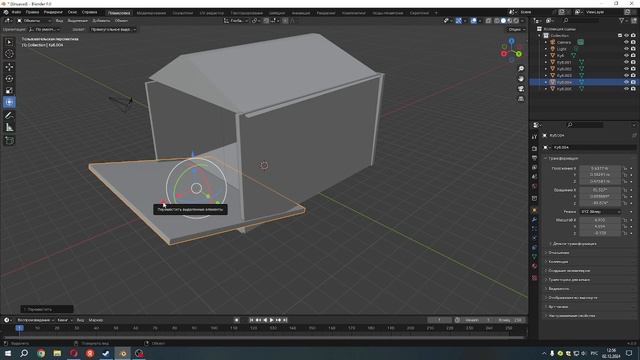Open the Tool properties tab icon
This screenshot has width=640, height=360.
534,137
